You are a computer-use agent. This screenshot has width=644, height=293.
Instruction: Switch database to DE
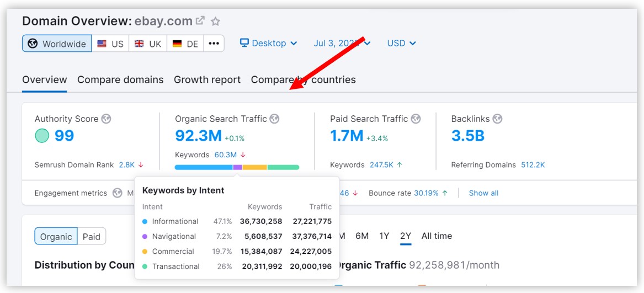click(x=185, y=44)
